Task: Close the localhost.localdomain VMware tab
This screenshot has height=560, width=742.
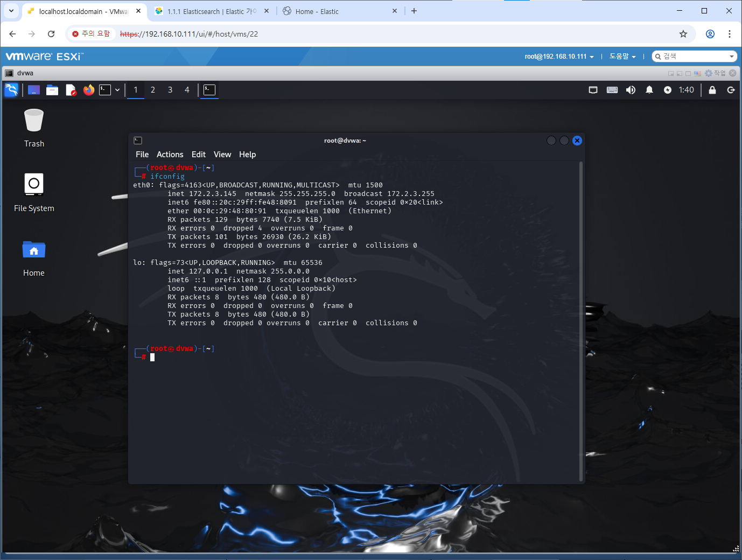Action: click(x=138, y=11)
